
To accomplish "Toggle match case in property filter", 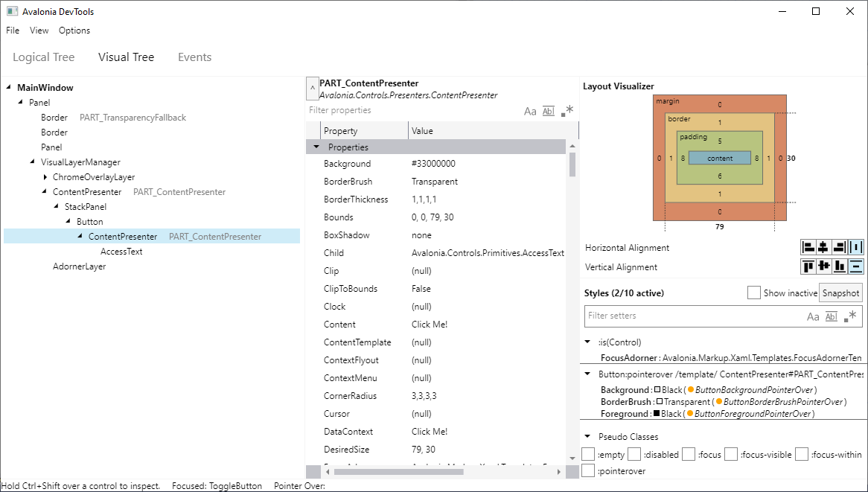I will tap(530, 111).
